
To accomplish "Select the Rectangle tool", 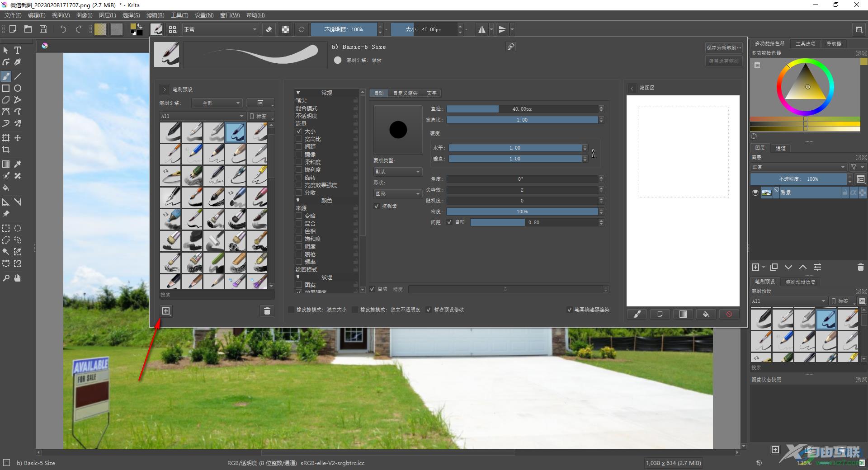I will pos(6,88).
